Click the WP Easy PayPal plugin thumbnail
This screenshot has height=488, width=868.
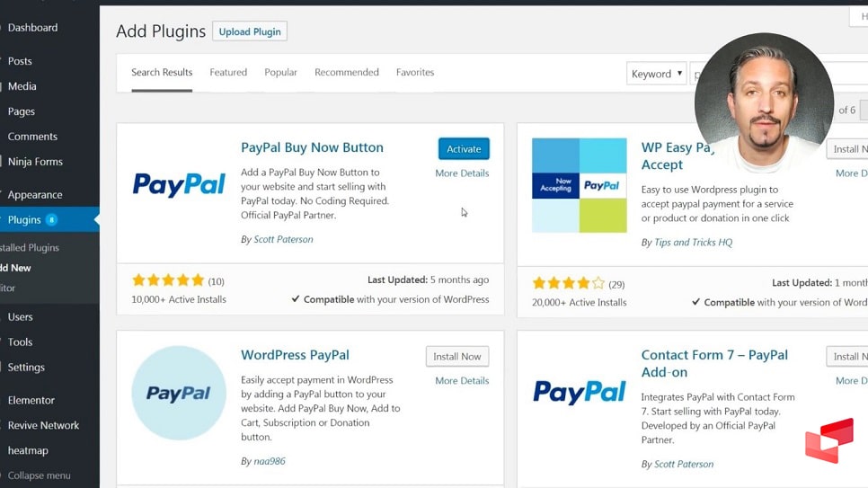coord(579,185)
